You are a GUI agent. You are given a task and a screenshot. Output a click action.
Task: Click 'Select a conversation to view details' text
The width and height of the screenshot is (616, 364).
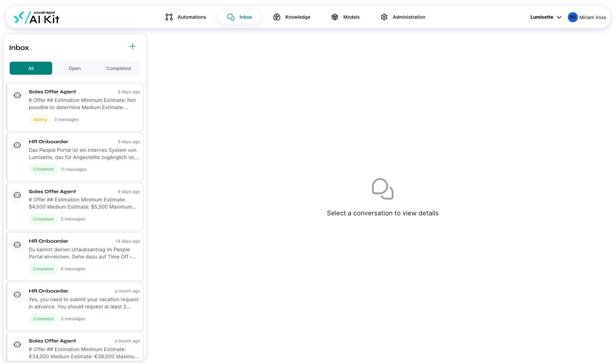[x=383, y=213]
